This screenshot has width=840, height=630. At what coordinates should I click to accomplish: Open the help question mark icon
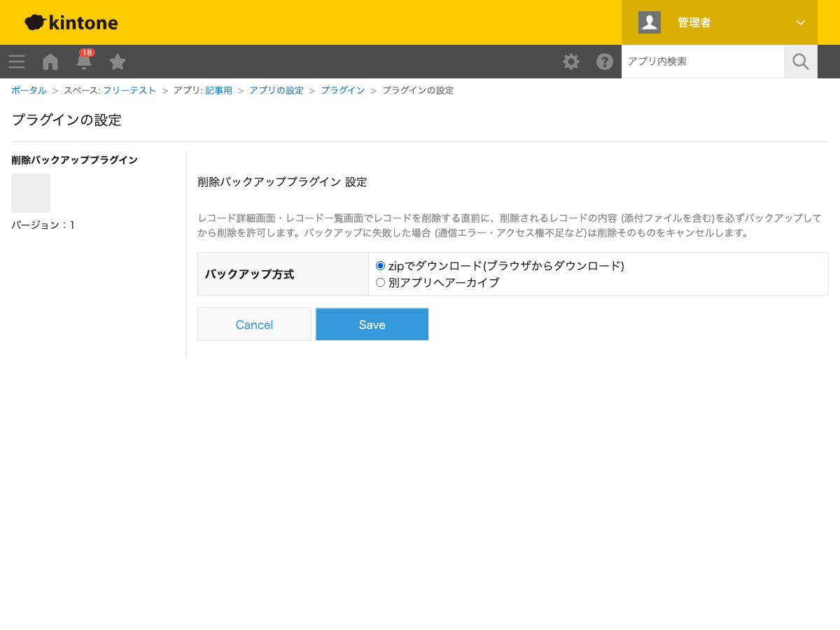pyautogui.click(x=605, y=62)
